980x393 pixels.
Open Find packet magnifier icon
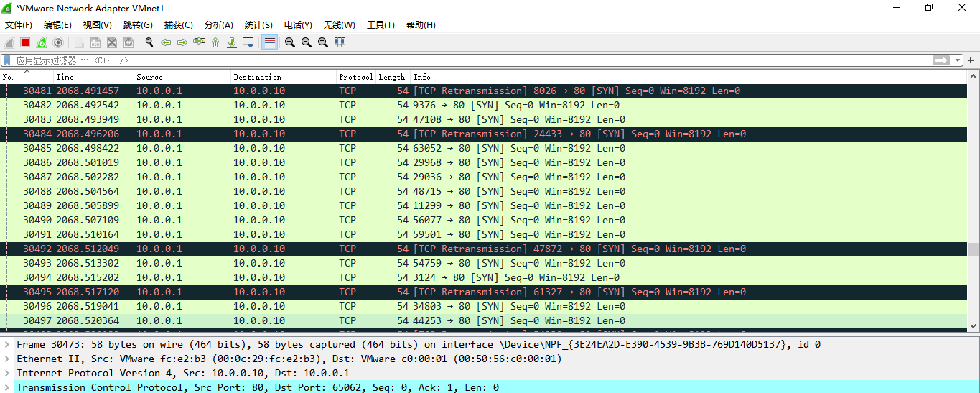click(149, 42)
